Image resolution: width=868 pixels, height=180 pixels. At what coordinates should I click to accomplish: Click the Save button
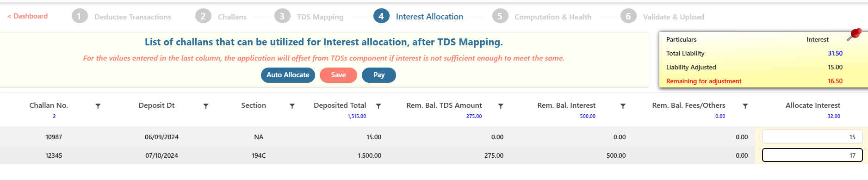(x=338, y=75)
